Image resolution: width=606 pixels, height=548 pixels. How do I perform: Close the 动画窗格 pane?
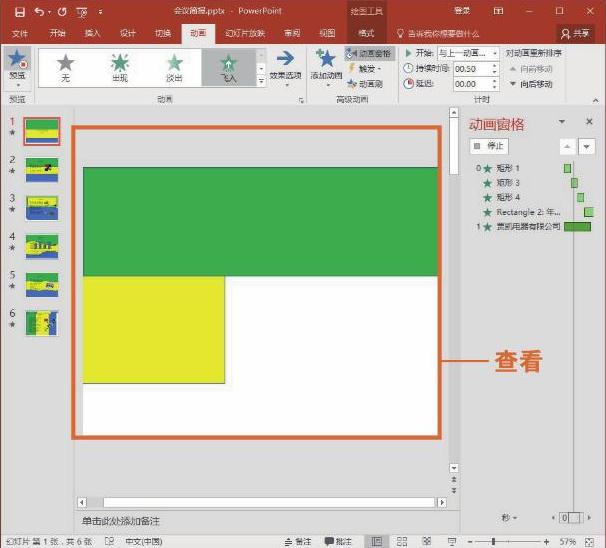click(x=589, y=122)
